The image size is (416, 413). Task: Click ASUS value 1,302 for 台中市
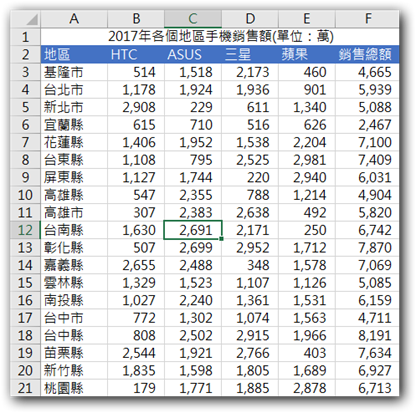193,318
